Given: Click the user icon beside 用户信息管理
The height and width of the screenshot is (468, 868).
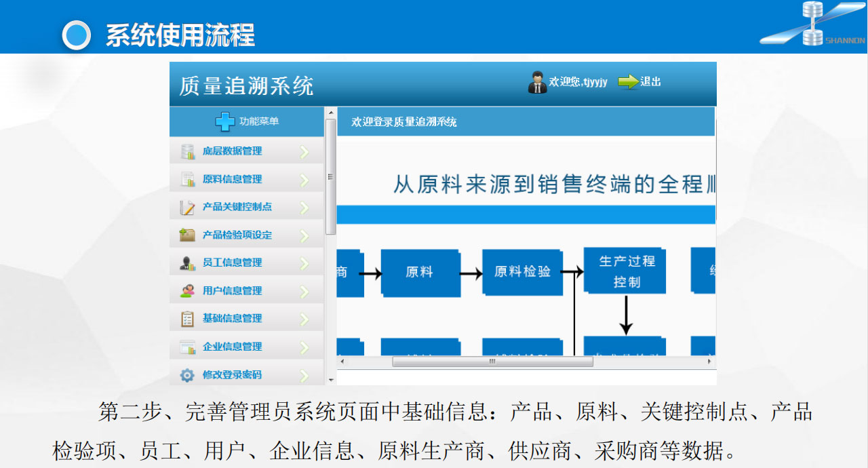Looking at the screenshot, I should (188, 291).
